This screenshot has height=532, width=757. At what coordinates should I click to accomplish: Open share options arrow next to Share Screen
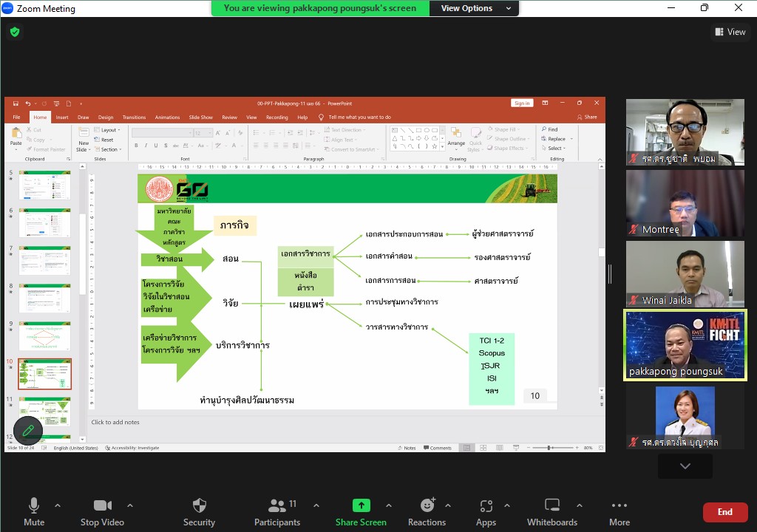coord(389,505)
